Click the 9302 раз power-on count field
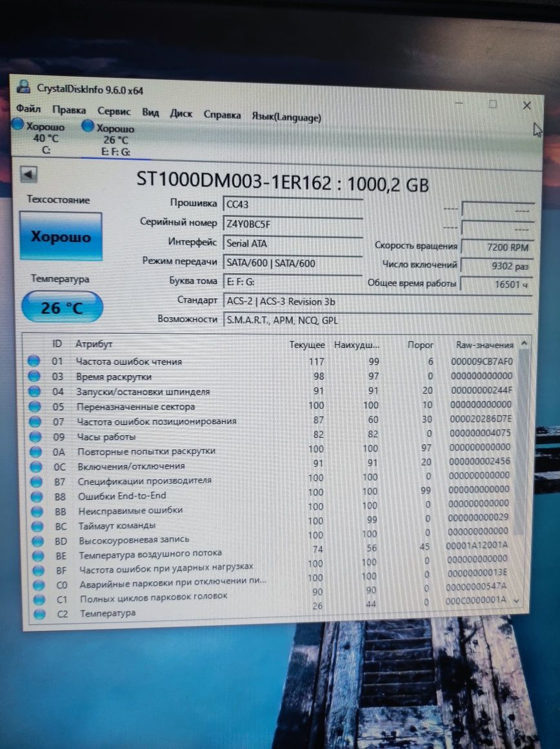This screenshot has height=749, width=560. 497,265
